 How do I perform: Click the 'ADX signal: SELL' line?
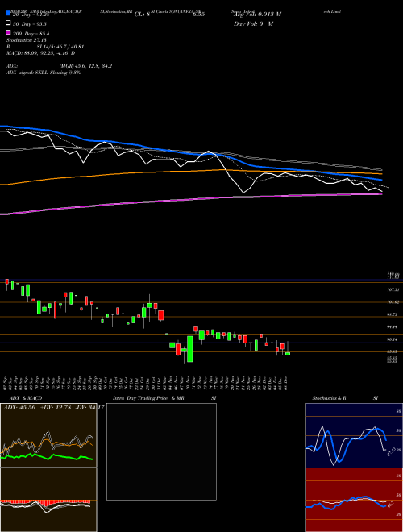click(44, 73)
